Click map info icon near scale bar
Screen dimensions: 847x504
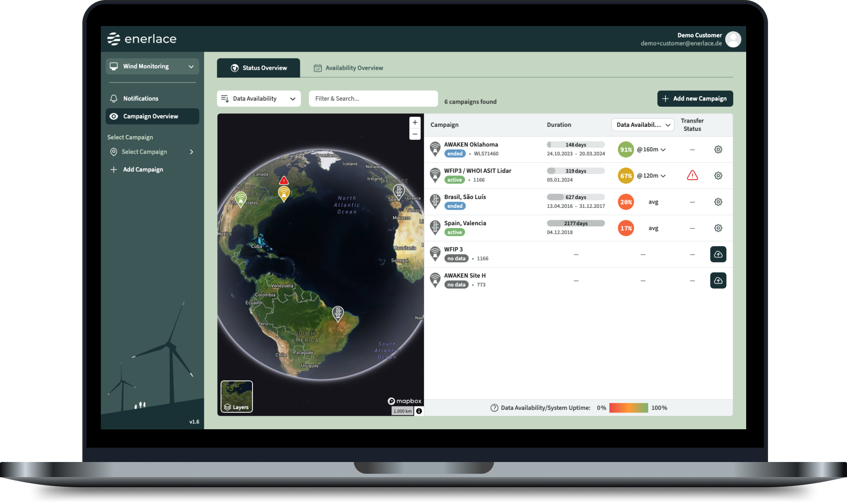pos(419,411)
